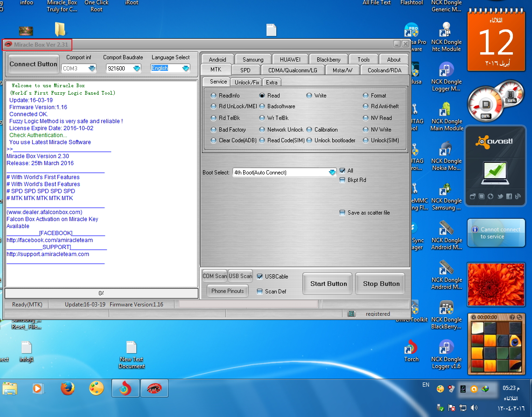532x417 pixels.
Task: Open the SPD tab
Action: coord(245,70)
